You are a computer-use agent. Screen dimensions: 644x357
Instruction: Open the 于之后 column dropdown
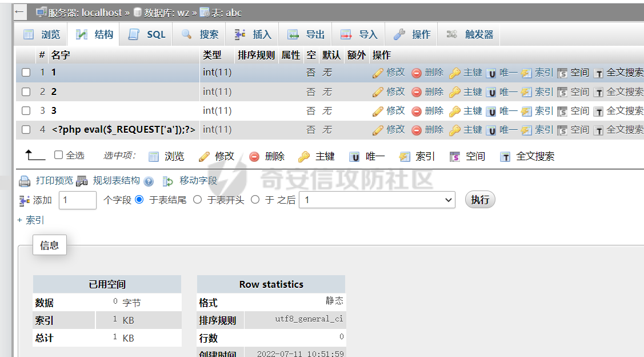pyautogui.click(x=377, y=200)
